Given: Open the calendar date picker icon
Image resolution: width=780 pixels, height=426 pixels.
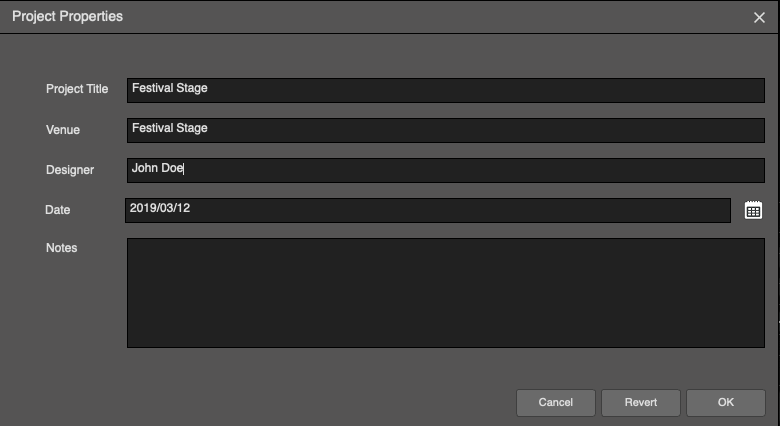Looking at the screenshot, I should [x=753, y=211].
